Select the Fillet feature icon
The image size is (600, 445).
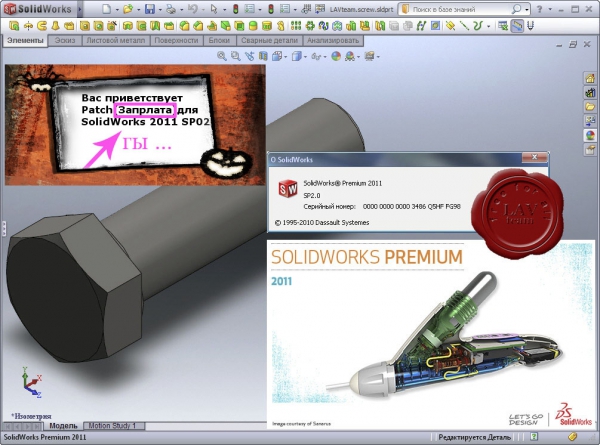pyautogui.click(x=184, y=26)
